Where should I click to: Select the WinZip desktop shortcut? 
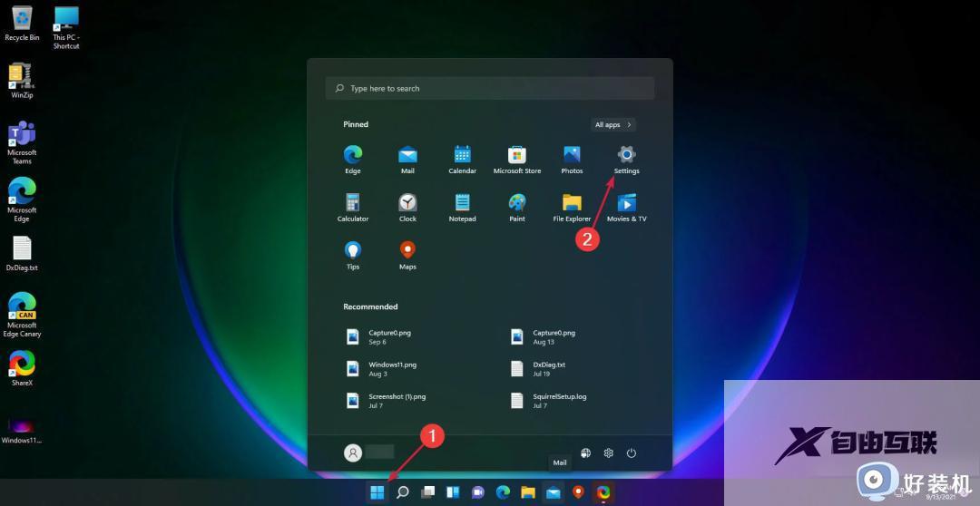tap(22, 81)
